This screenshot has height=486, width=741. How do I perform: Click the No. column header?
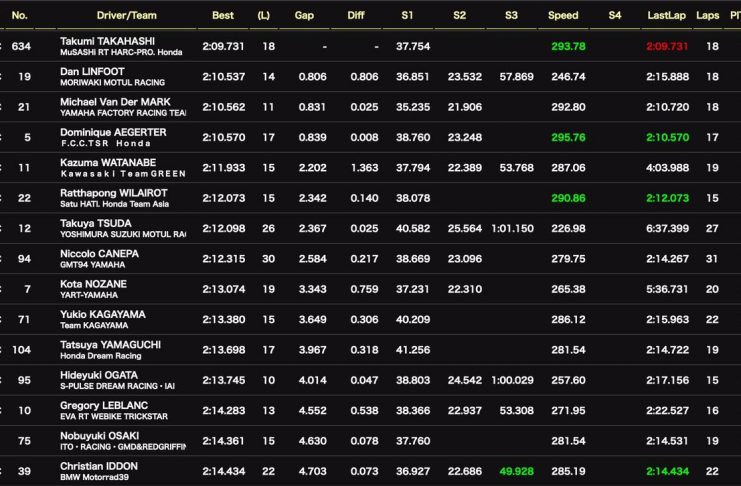20,16
